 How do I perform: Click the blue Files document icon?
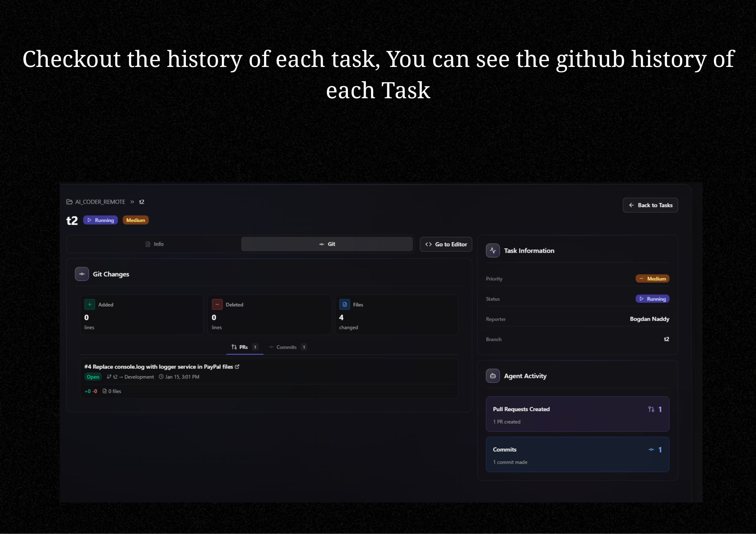[x=344, y=305]
